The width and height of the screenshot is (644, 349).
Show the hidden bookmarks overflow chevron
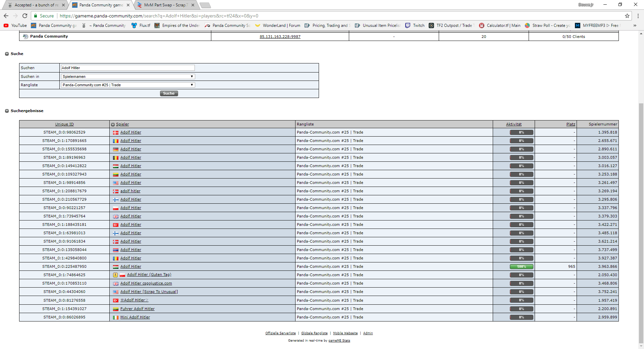click(635, 26)
